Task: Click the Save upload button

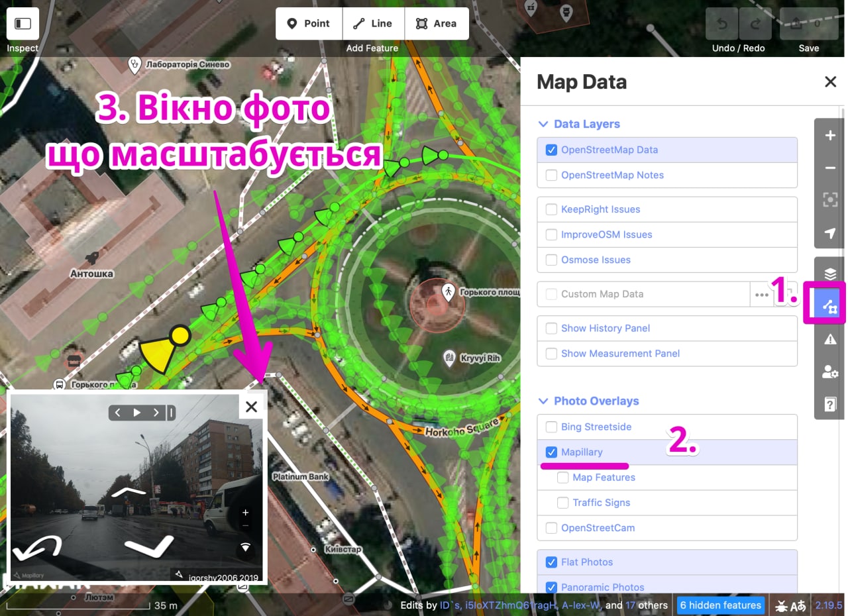Action: tap(809, 24)
